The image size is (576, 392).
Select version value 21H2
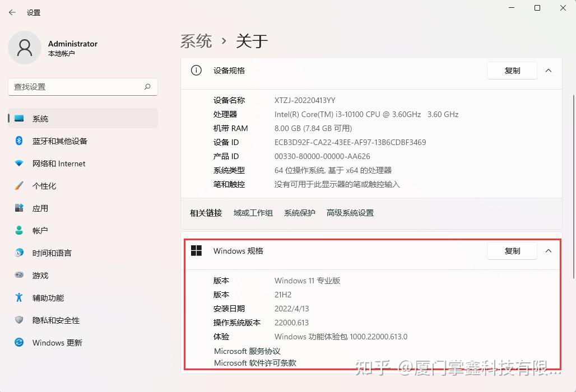click(283, 295)
